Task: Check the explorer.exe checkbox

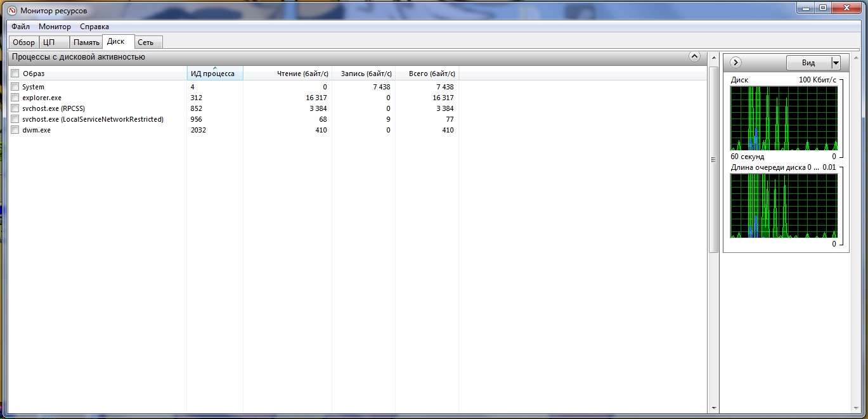Action: point(15,98)
